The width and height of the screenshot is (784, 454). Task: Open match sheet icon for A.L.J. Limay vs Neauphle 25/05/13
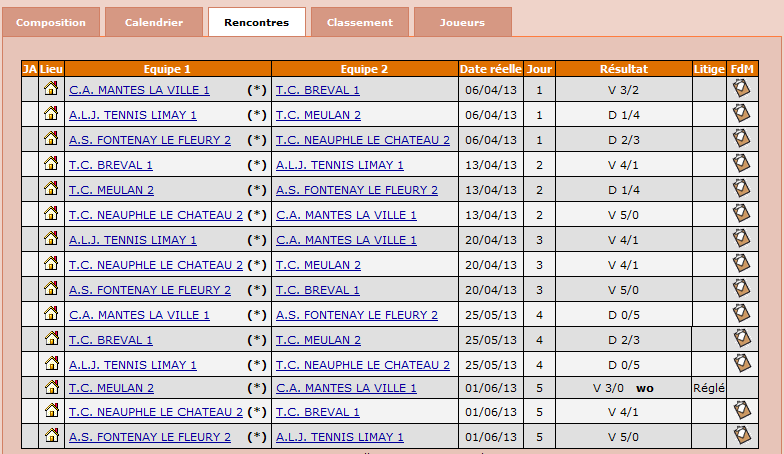(x=742, y=364)
